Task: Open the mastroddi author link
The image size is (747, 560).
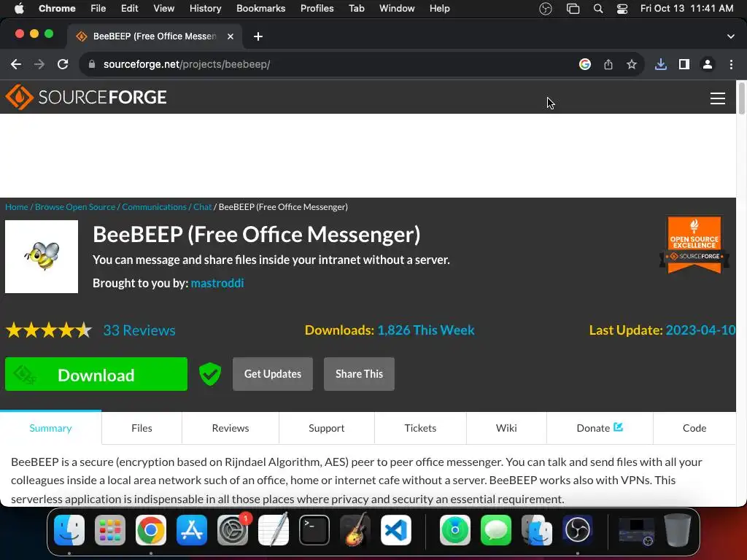Action: pyautogui.click(x=217, y=283)
